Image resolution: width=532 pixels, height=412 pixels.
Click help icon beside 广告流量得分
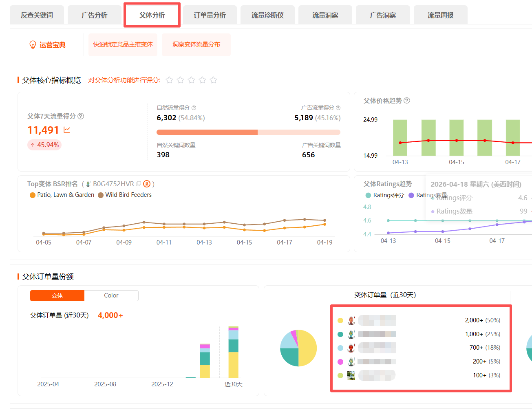coord(338,108)
